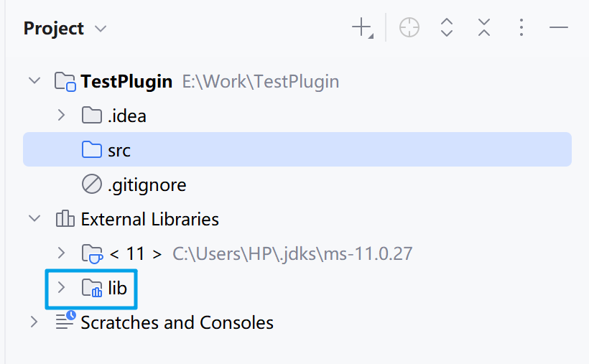Select the src folder
The width and height of the screenshot is (589, 364).
[119, 150]
